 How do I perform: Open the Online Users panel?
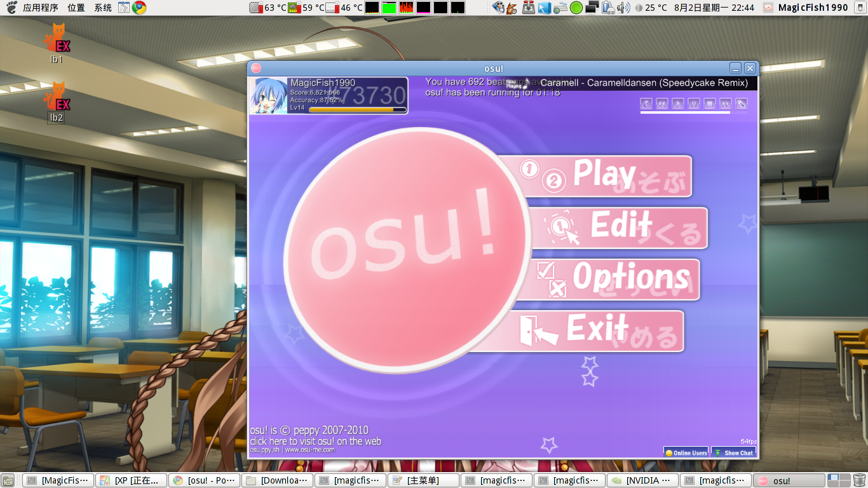coord(686,452)
